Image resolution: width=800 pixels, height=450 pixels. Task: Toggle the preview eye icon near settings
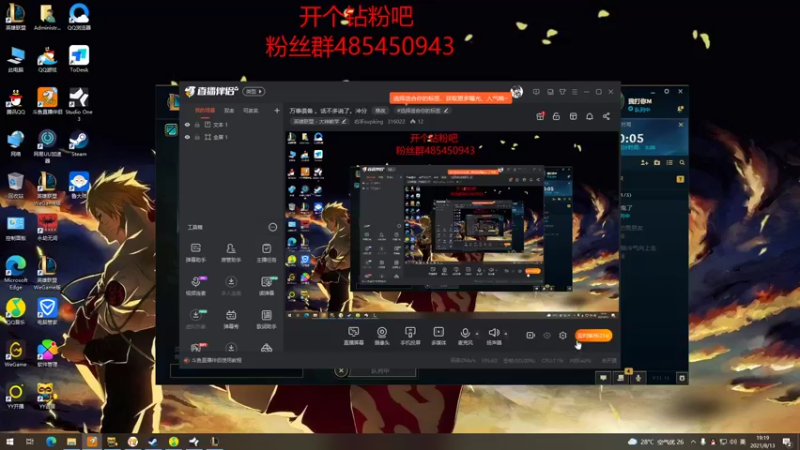point(547,335)
